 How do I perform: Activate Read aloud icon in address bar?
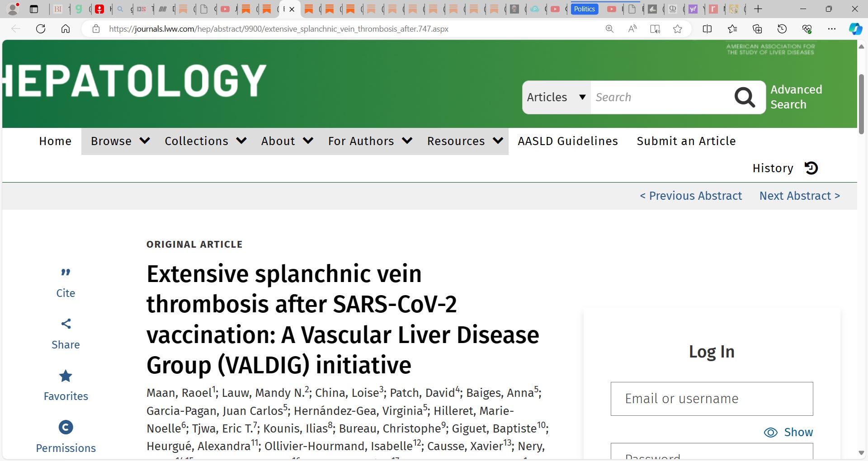point(632,29)
